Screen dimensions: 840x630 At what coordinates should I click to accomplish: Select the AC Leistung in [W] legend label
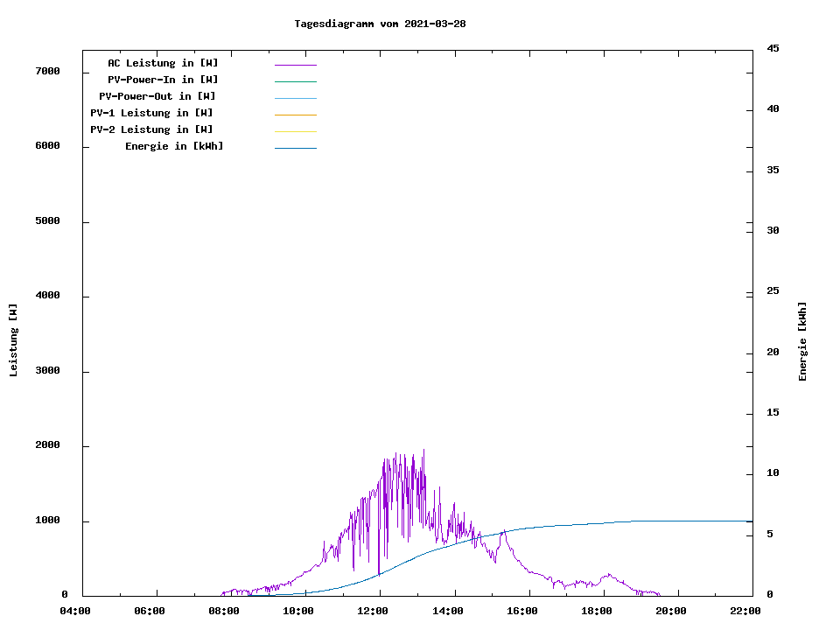coord(163,63)
